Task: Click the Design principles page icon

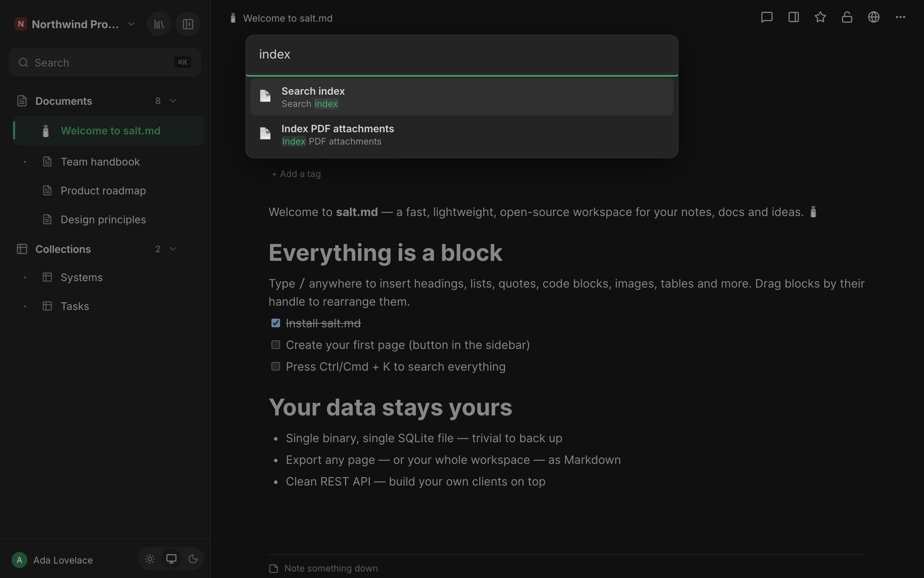Action: tap(47, 219)
